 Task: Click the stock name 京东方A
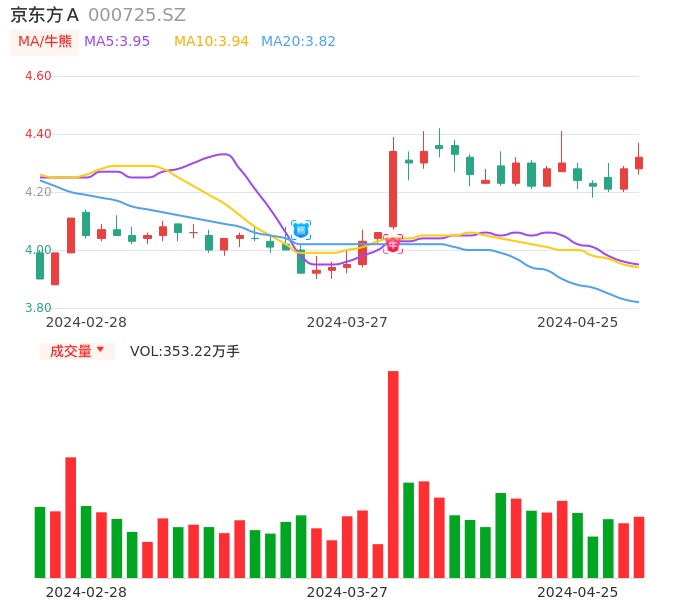click(x=45, y=15)
